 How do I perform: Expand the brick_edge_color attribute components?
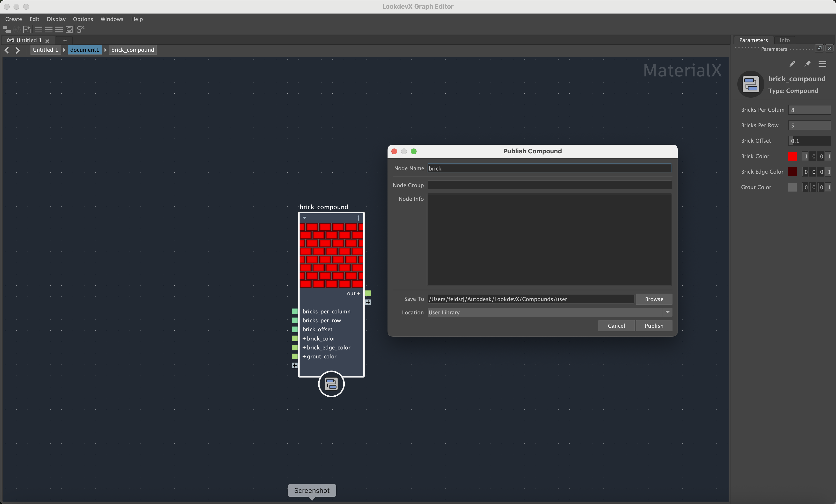click(304, 347)
